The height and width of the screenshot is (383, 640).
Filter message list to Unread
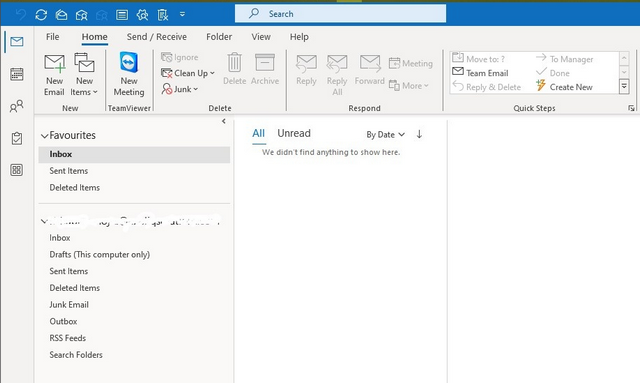pyautogui.click(x=294, y=134)
